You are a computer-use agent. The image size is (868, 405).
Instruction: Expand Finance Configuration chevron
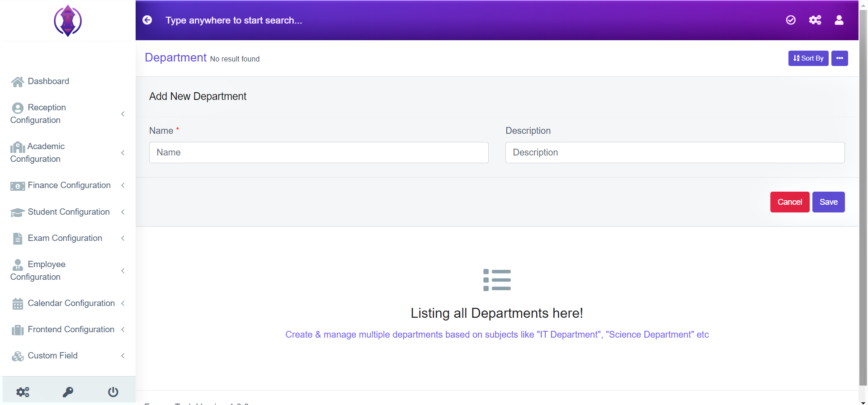coord(123,185)
